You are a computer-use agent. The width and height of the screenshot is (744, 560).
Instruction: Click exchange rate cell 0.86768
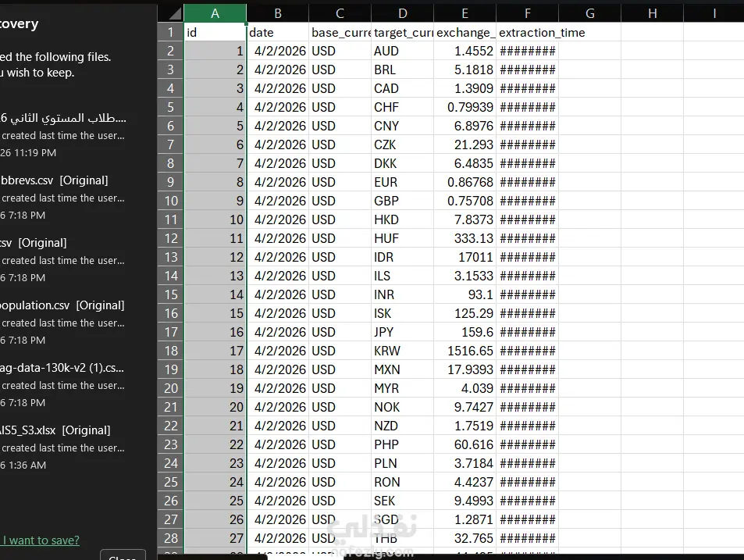coord(465,182)
